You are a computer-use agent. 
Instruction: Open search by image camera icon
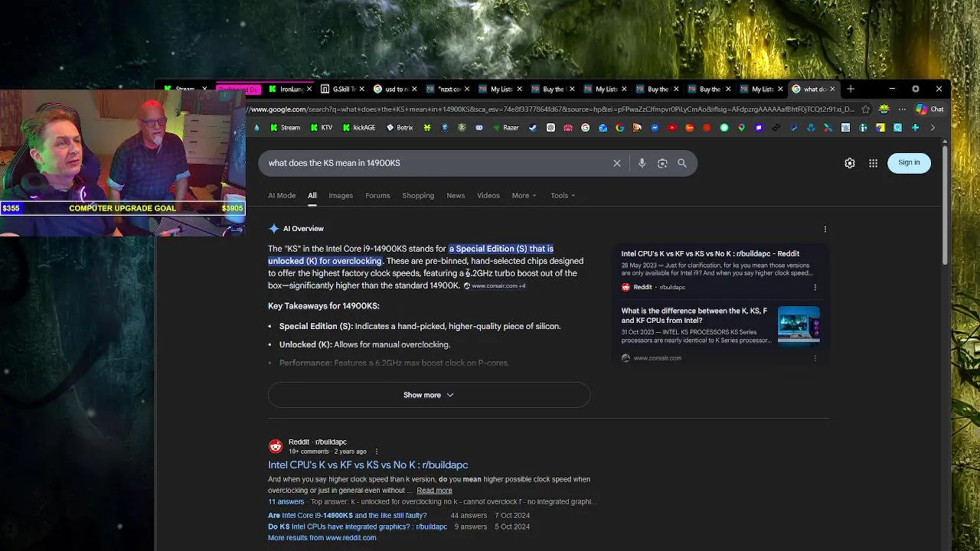[x=662, y=163]
